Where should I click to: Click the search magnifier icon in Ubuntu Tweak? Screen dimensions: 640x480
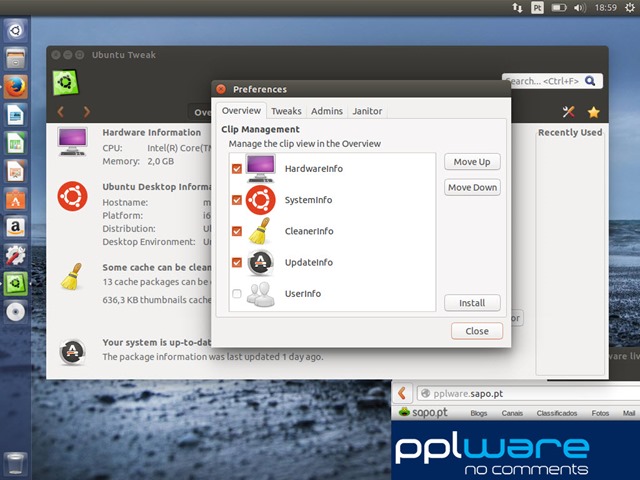coord(590,81)
